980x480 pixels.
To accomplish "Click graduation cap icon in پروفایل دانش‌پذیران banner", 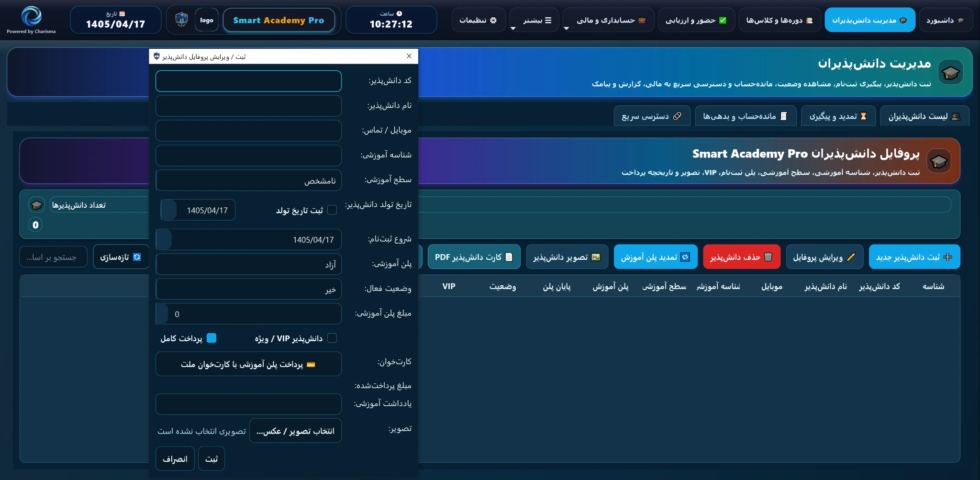I will pos(938,161).
